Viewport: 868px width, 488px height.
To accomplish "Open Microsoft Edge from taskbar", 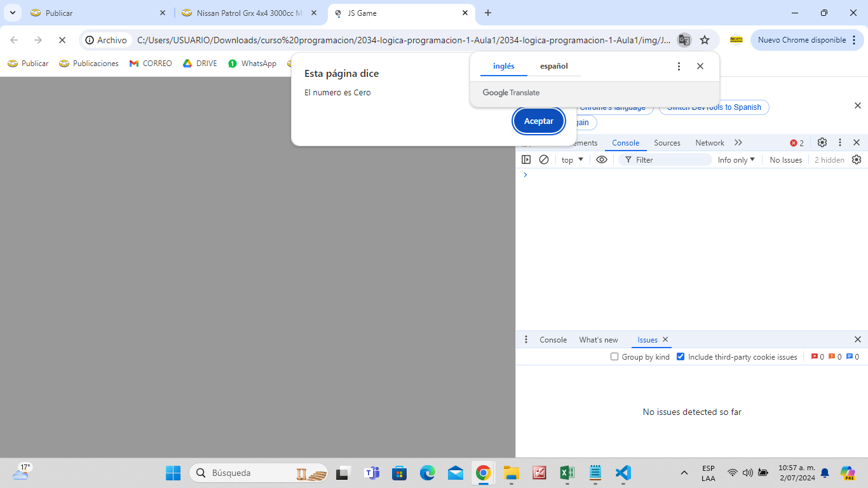I will (x=427, y=473).
